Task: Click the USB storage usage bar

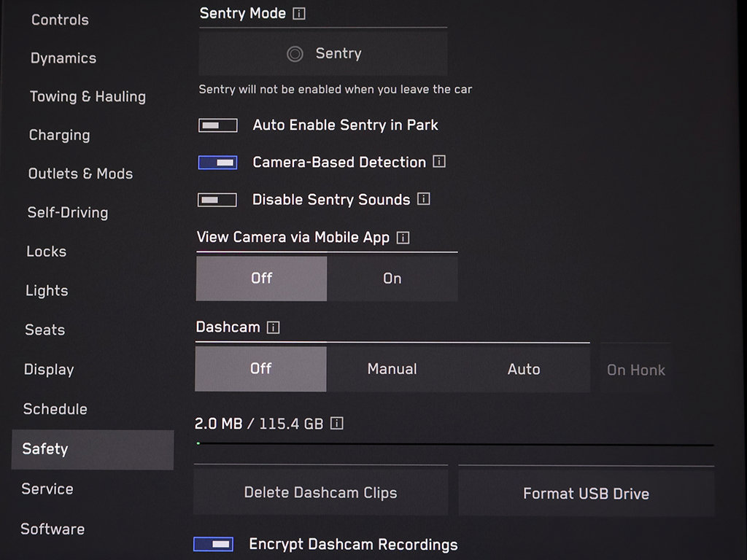Action: tap(455, 444)
